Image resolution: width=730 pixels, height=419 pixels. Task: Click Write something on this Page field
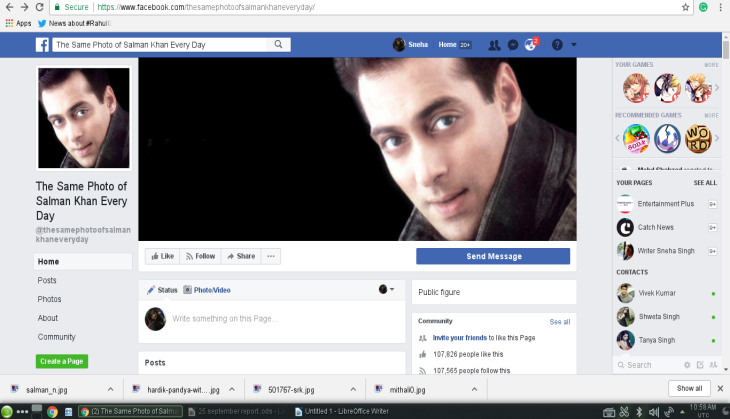pos(225,318)
